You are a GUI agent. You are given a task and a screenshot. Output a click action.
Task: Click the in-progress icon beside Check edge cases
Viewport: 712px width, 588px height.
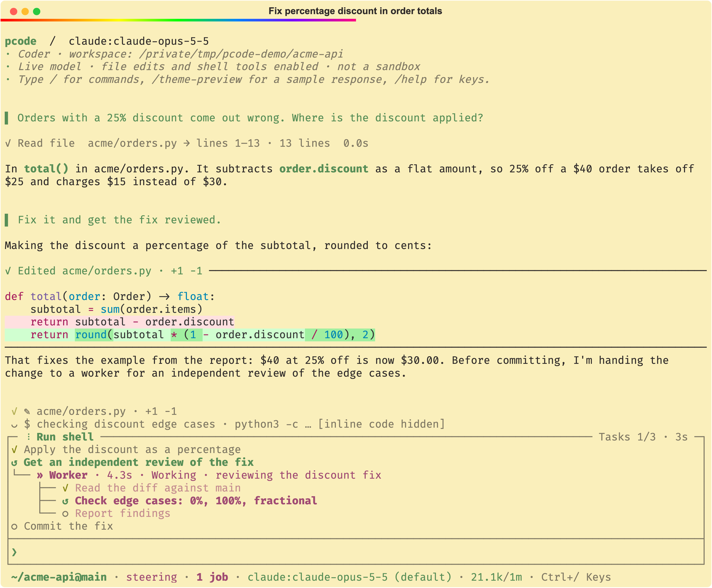[65, 501]
